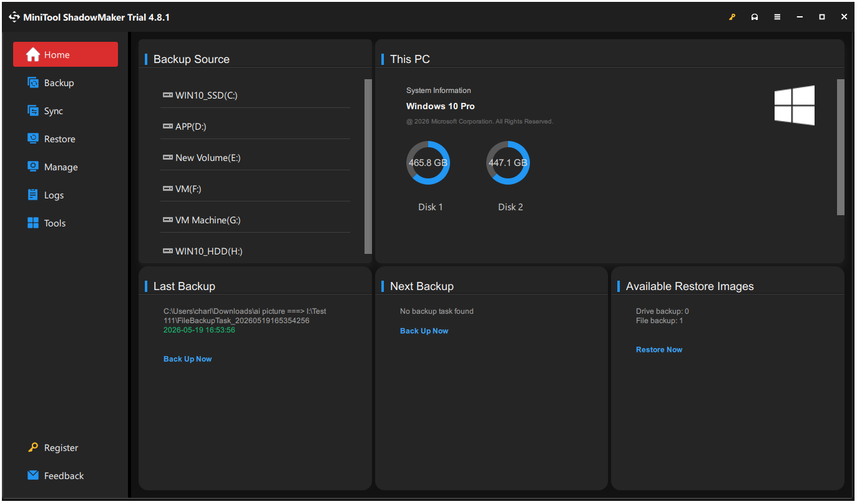Select the Home label in the sidebar
Screen dimensions: 857x504
(57, 55)
